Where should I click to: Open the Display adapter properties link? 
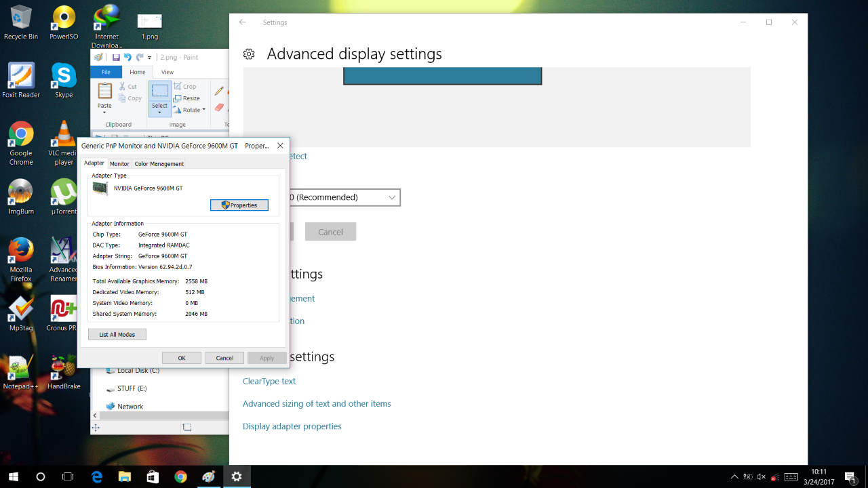[x=292, y=426]
